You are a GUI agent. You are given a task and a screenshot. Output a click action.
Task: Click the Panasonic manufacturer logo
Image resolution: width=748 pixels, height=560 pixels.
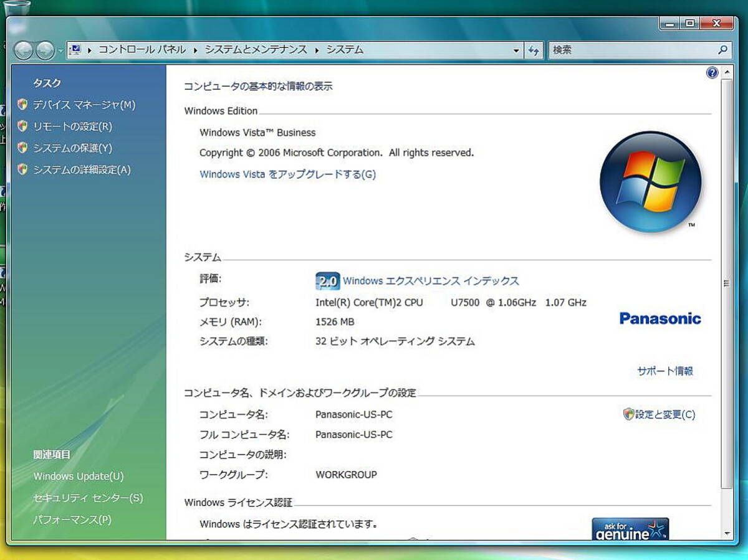pyautogui.click(x=660, y=318)
